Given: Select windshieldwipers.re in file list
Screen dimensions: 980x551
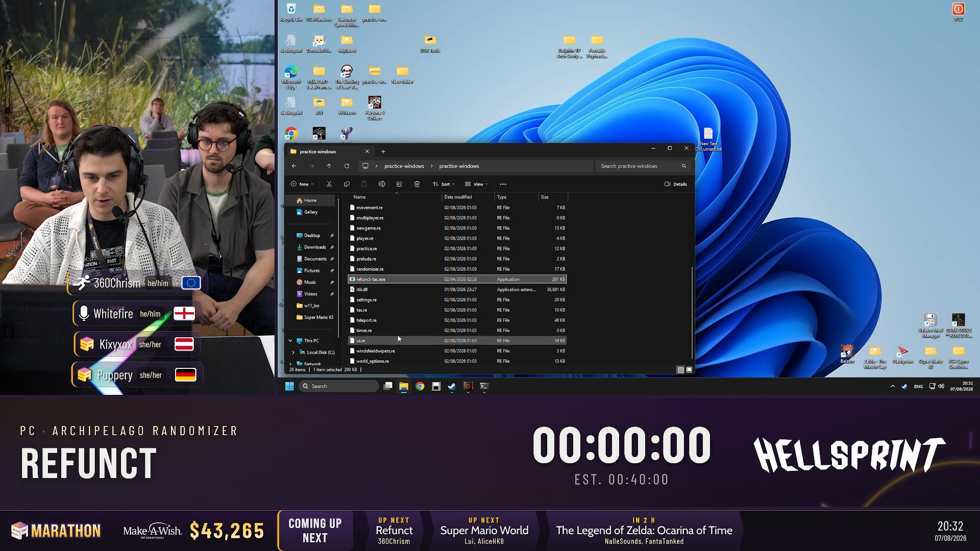Looking at the screenshot, I should (x=457, y=351).
